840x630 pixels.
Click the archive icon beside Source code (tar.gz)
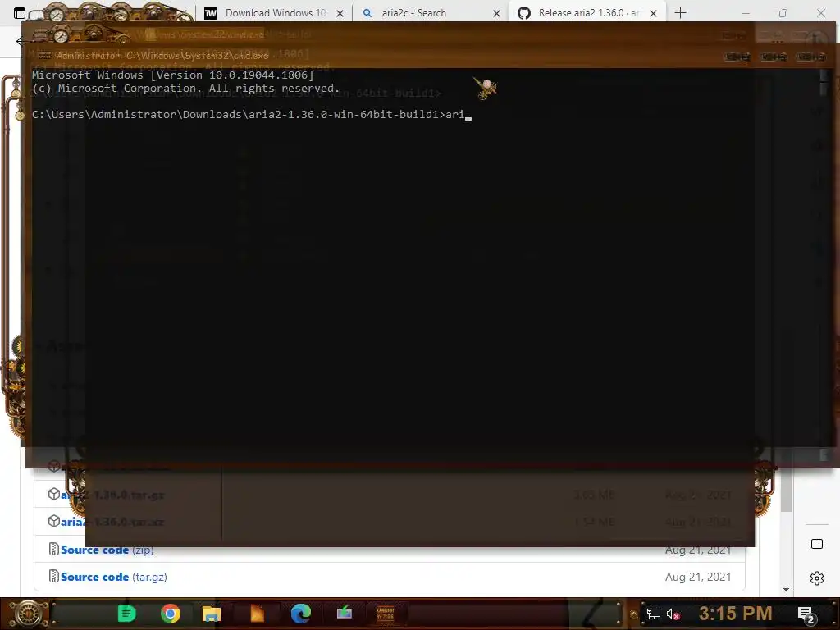[x=53, y=577]
